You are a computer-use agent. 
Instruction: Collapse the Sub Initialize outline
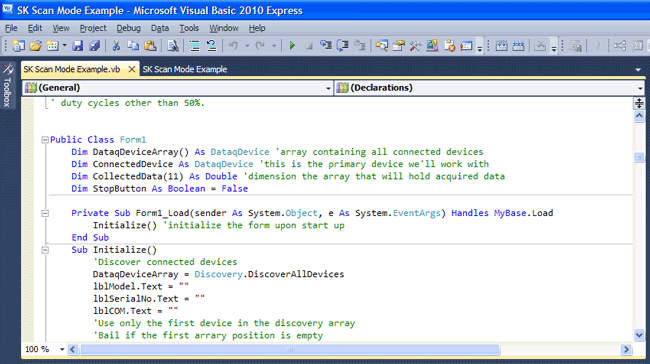pyautogui.click(x=45, y=250)
